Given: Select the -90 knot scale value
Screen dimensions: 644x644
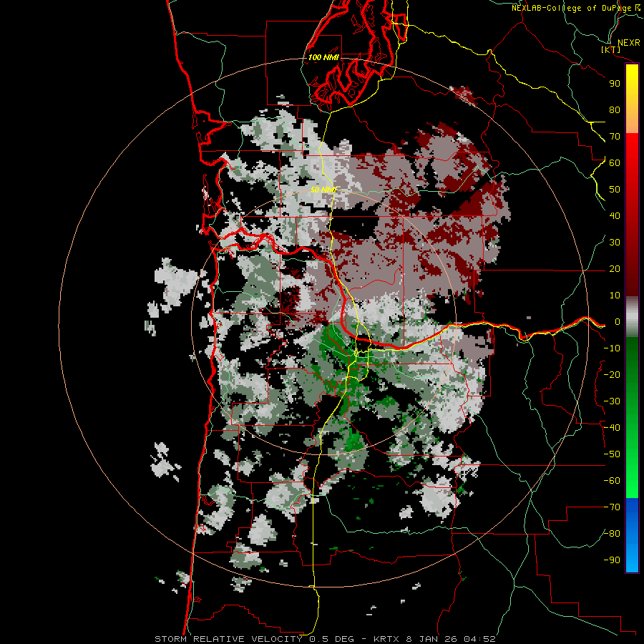Looking at the screenshot, I should pos(612,560).
